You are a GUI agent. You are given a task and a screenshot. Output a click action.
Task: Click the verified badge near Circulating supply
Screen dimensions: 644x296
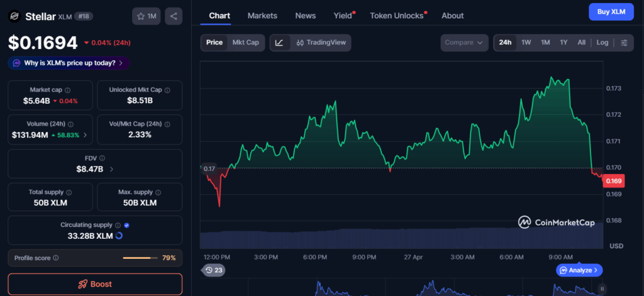(126, 225)
